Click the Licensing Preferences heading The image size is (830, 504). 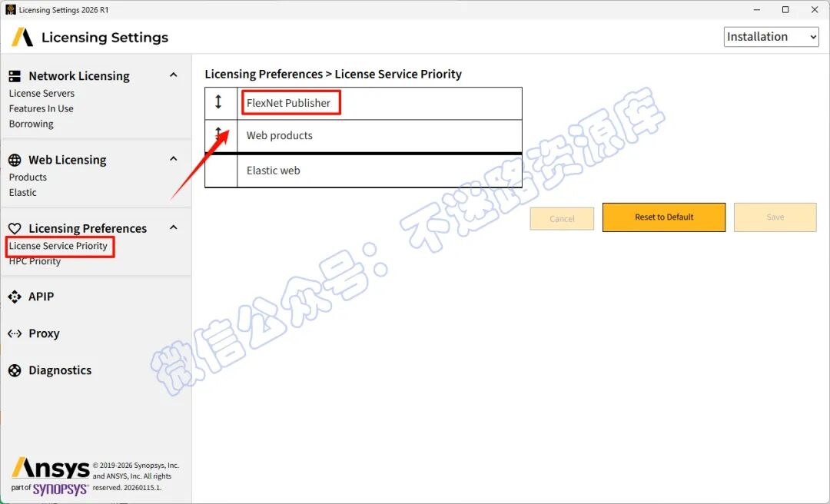pyautogui.click(x=88, y=228)
